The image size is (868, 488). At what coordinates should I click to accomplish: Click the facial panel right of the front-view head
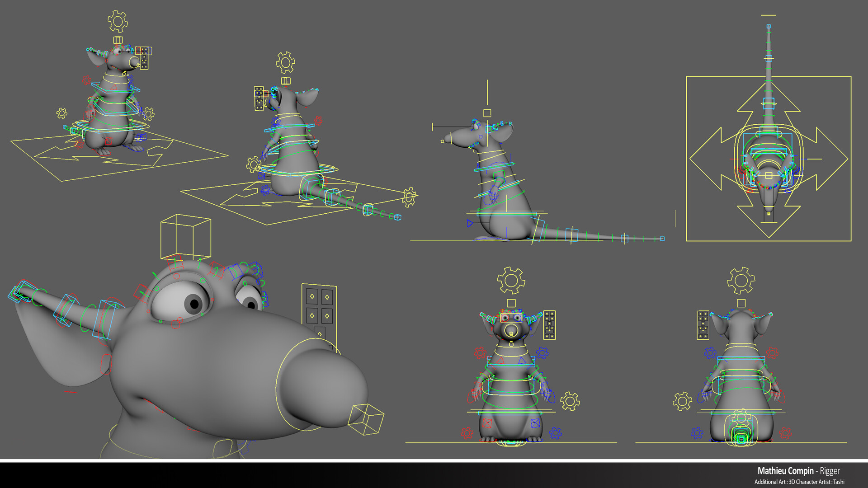(549, 324)
